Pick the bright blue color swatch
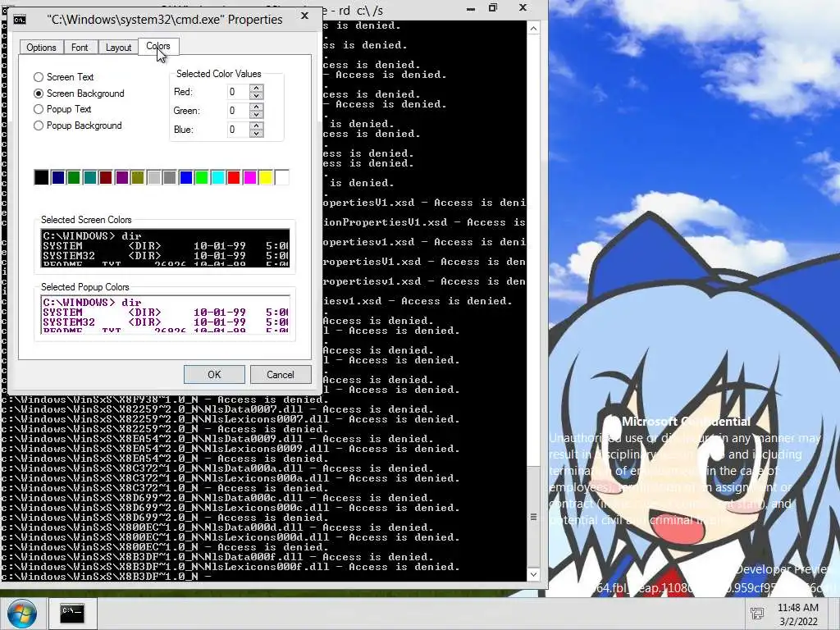The image size is (840, 630). pyautogui.click(x=186, y=177)
